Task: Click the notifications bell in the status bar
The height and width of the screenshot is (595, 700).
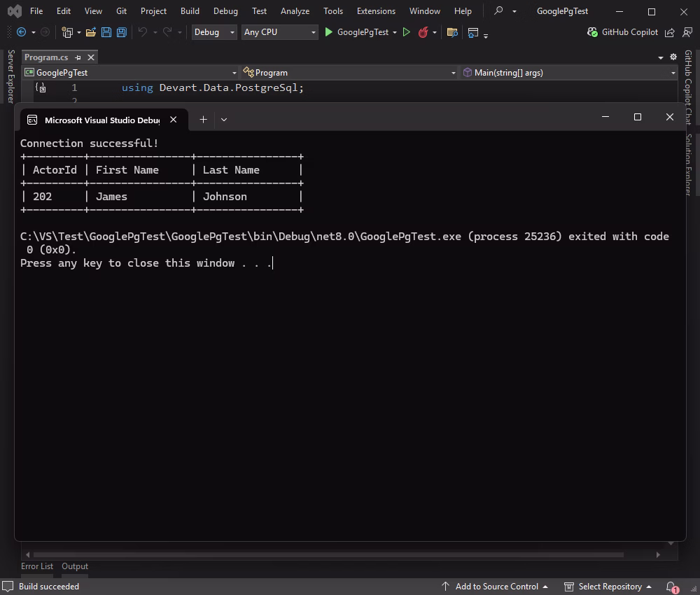Action: click(670, 586)
